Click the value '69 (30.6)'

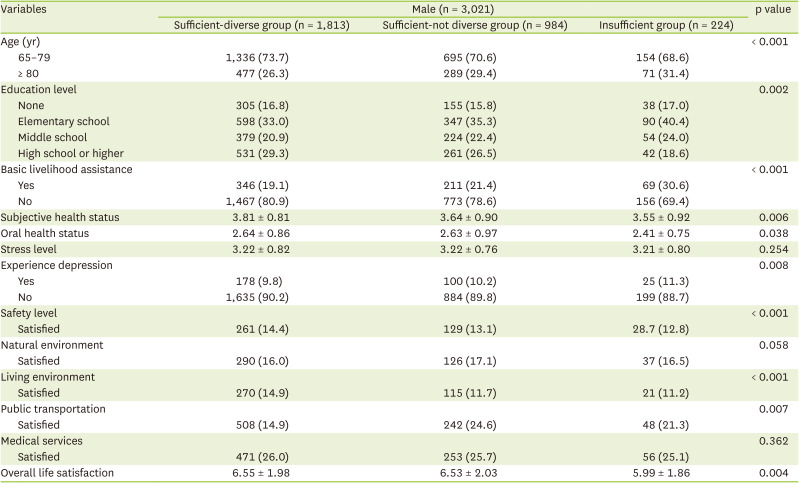point(665,185)
